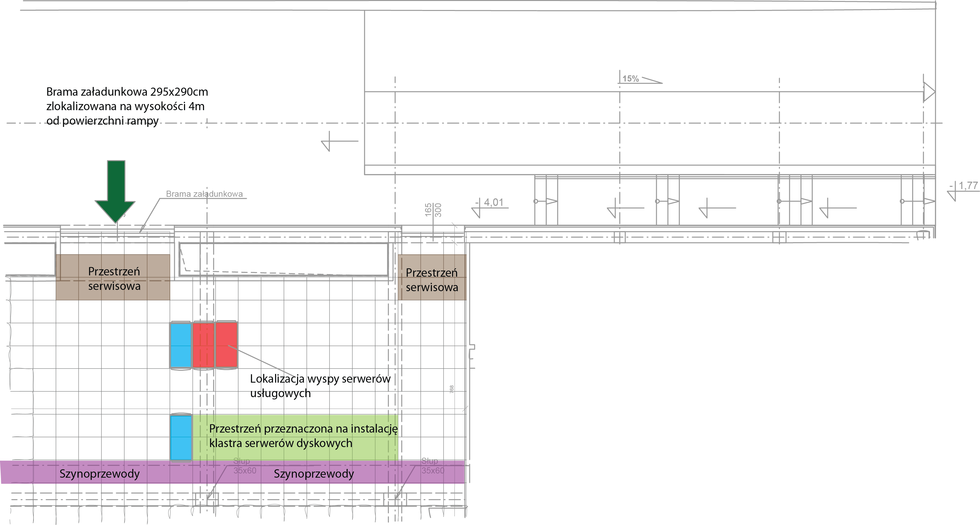Click the 165/300 dimension annotation

[x=433, y=210]
